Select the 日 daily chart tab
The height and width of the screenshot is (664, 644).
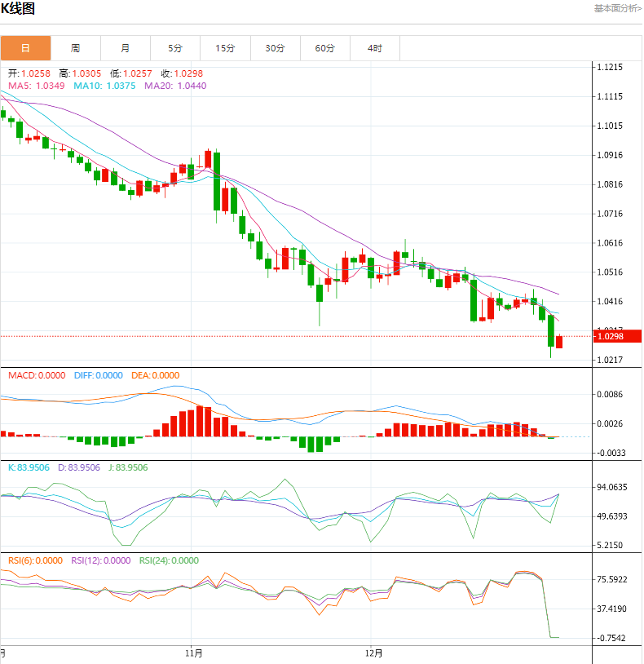[25, 48]
